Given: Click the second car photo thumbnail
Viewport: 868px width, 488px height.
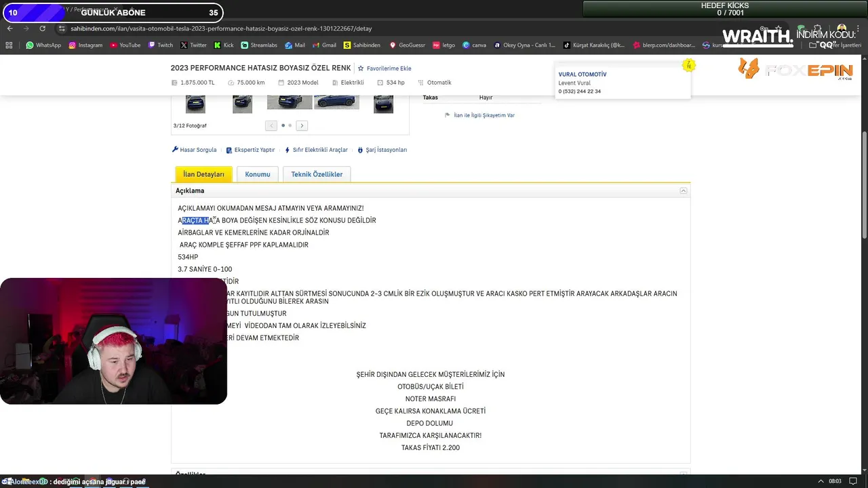Looking at the screenshot, I should [242, 104].
